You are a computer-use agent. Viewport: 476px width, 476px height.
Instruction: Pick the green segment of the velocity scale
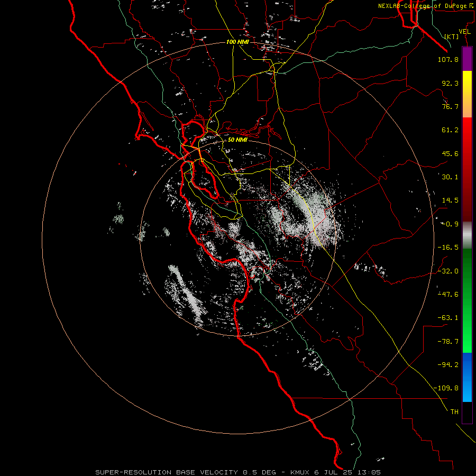467,300
